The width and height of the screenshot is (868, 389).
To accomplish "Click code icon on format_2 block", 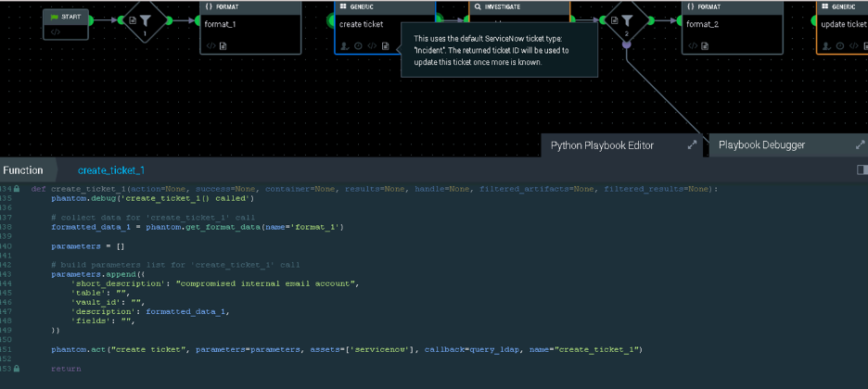I will pyautogui.click(x=693, y=45).
